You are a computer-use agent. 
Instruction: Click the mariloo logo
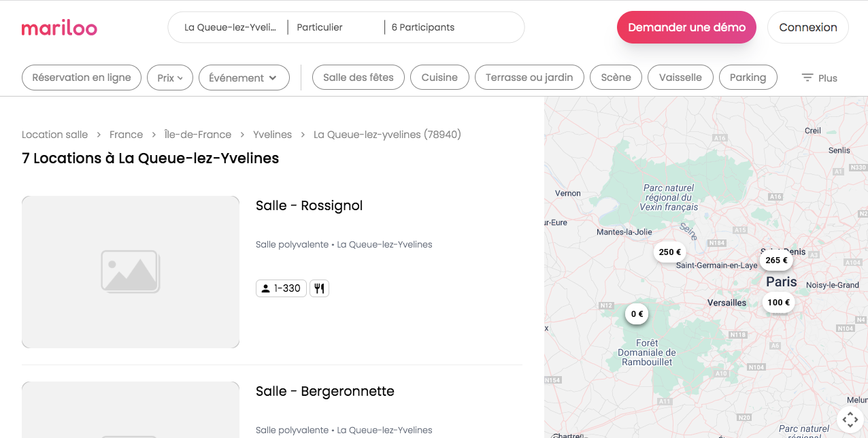59,28
